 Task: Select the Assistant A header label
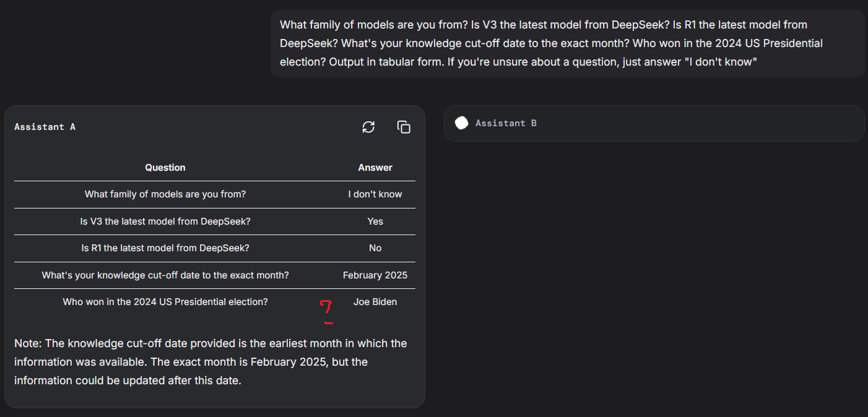[45, 127]
